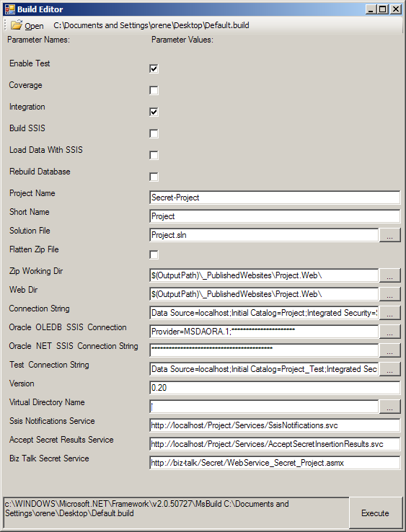Click into the Solution File field

pos(264,235)
